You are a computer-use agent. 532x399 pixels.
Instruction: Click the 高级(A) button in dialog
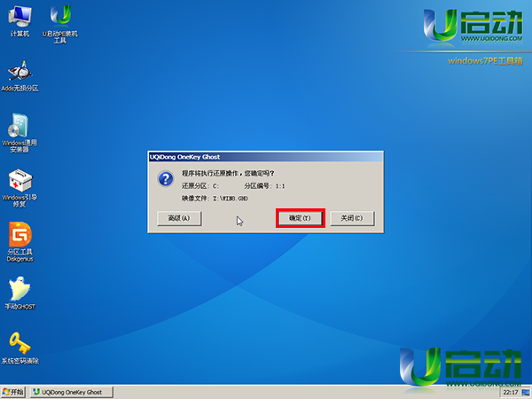tap(179, 218)
